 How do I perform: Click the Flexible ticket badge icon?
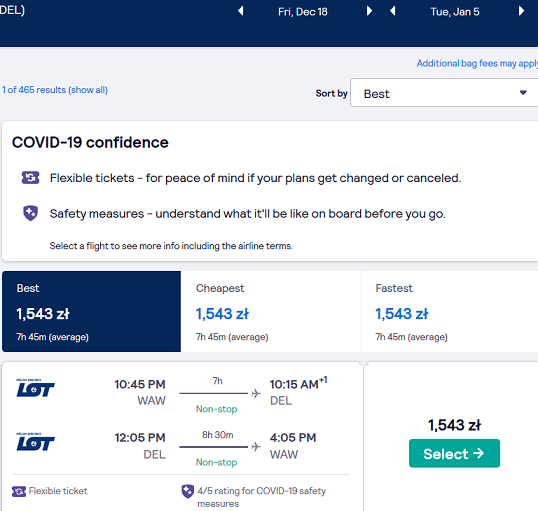19,491
